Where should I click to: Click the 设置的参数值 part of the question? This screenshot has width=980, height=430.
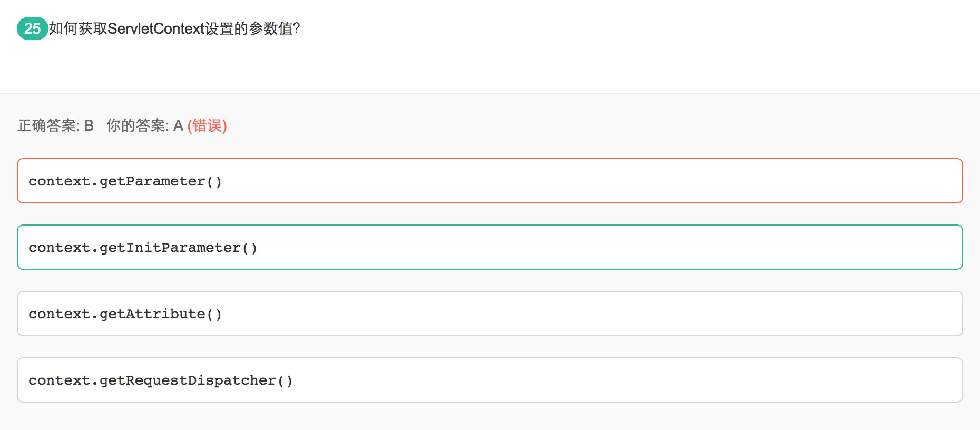(x=248, y=28)
